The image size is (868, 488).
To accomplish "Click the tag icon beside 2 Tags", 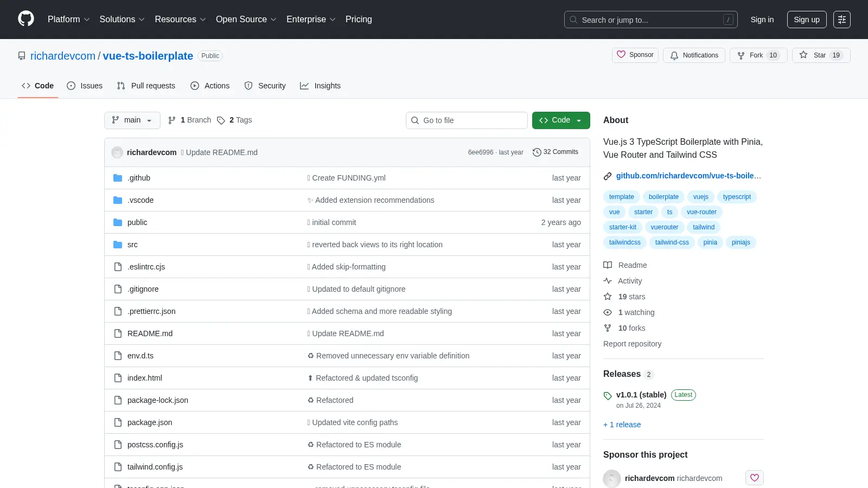I will 221,120.
